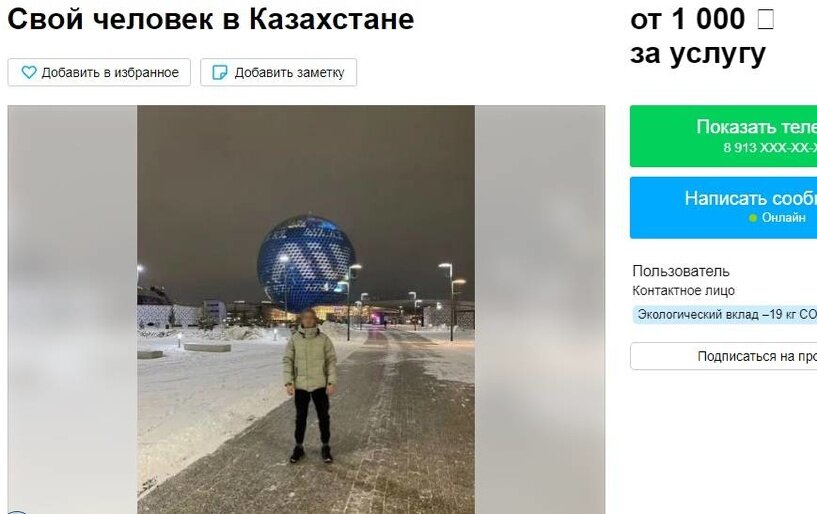Add listing to favorites via Добавить в избранное
This screenshot has height=514, width=817.
tap(99, 72)
